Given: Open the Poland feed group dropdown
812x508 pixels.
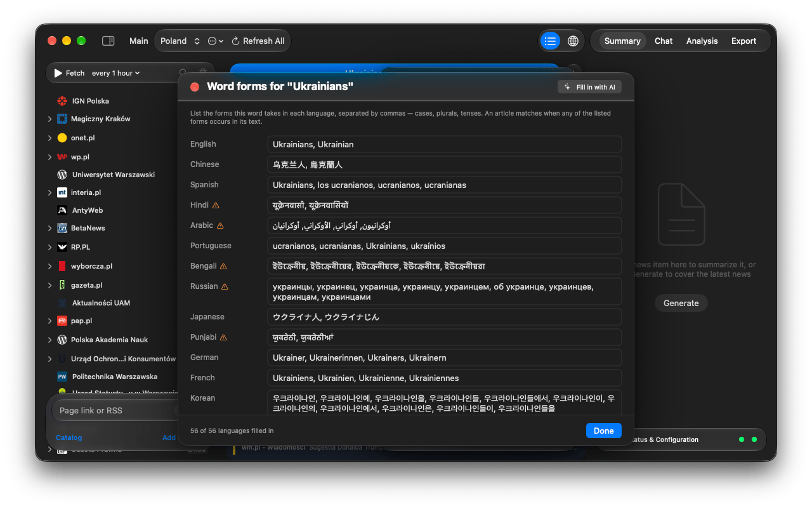Looking at the screenshot, I should tap(180, 41).
